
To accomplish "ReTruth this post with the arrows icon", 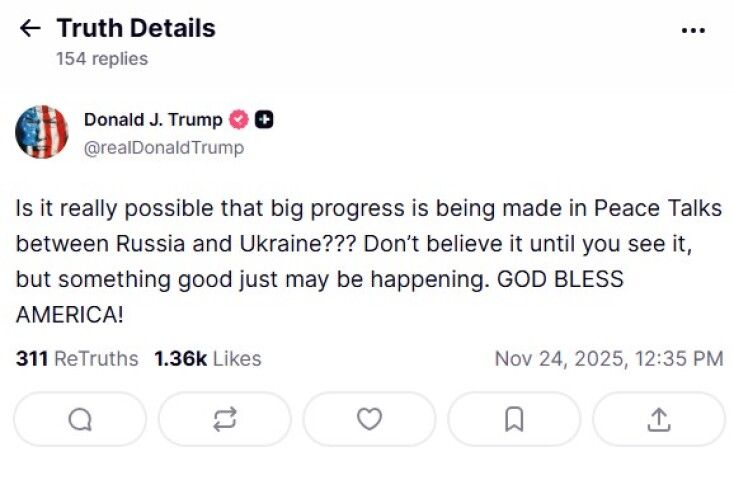I will (x=224, y=419).
